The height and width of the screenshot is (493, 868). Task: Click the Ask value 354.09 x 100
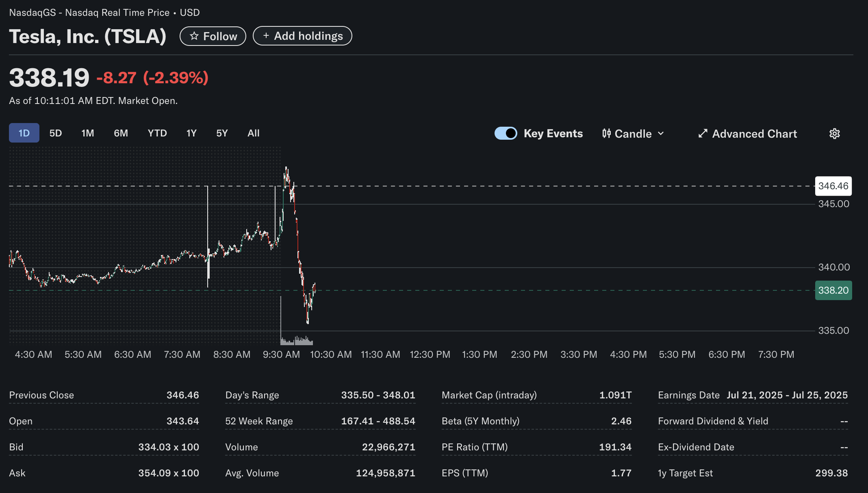click(x=169, y=473)
